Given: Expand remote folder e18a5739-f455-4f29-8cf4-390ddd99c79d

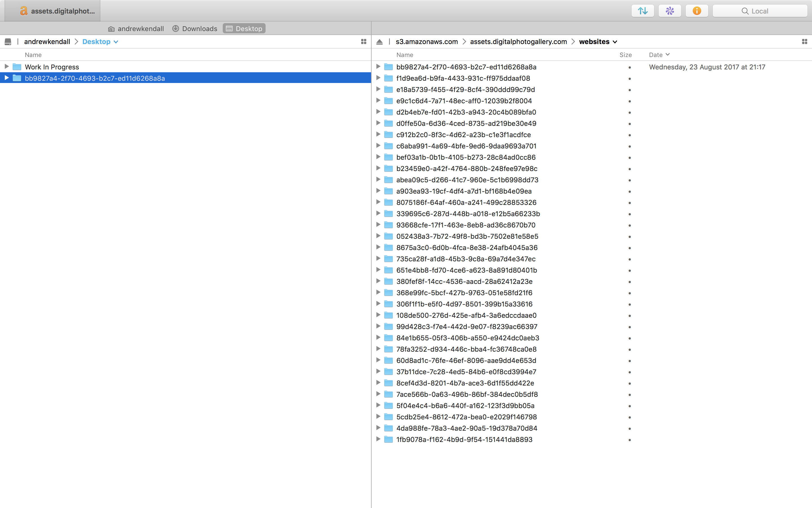Looking at the screenshot, I should pyautogui.click(x=378, y=89).
